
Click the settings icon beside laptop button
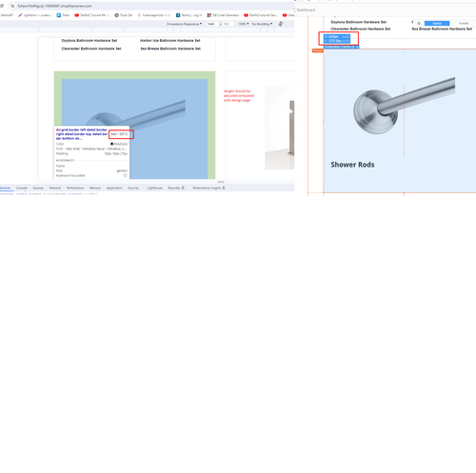click(x=419, y=23)
